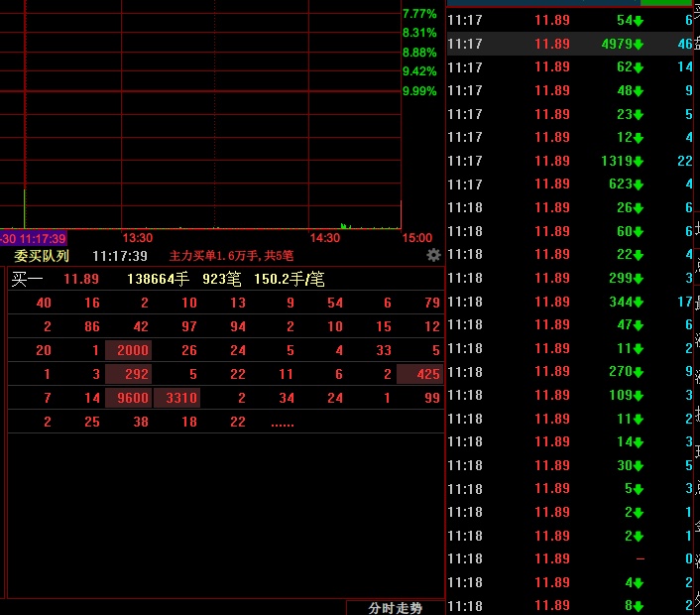The height and width of the screenshot is (615, 700).
Task: Click the 13:30 time axis marker
Action: [x=137, y=238]
